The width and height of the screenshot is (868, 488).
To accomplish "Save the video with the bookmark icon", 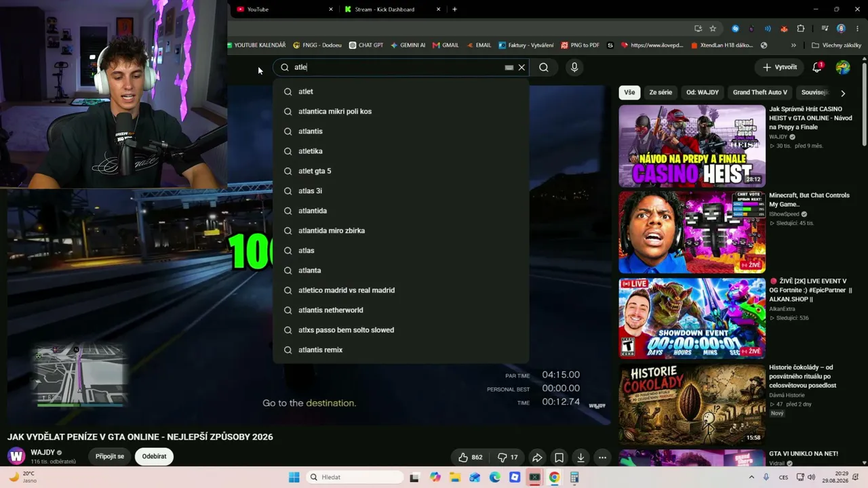I will coord(559,457).
